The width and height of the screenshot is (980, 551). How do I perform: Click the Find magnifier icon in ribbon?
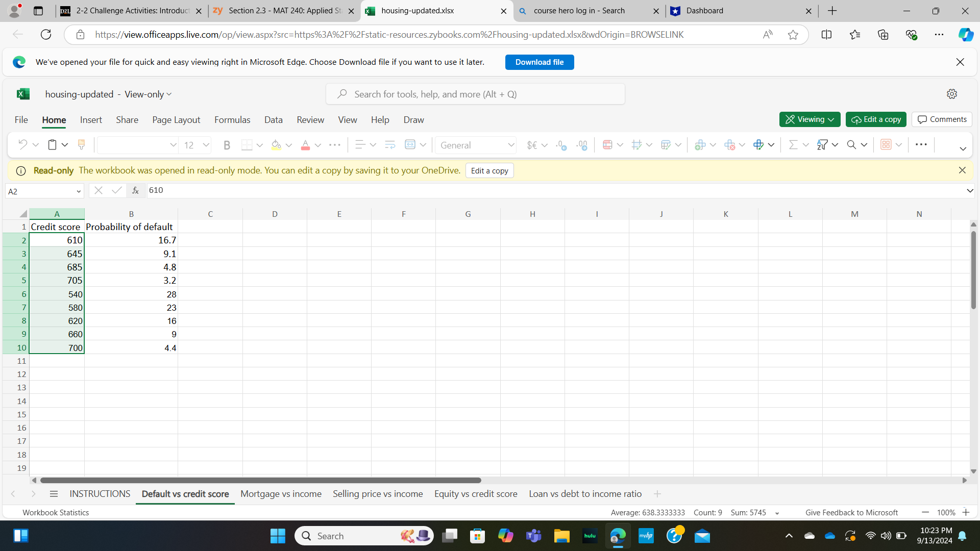coord(851,145)
